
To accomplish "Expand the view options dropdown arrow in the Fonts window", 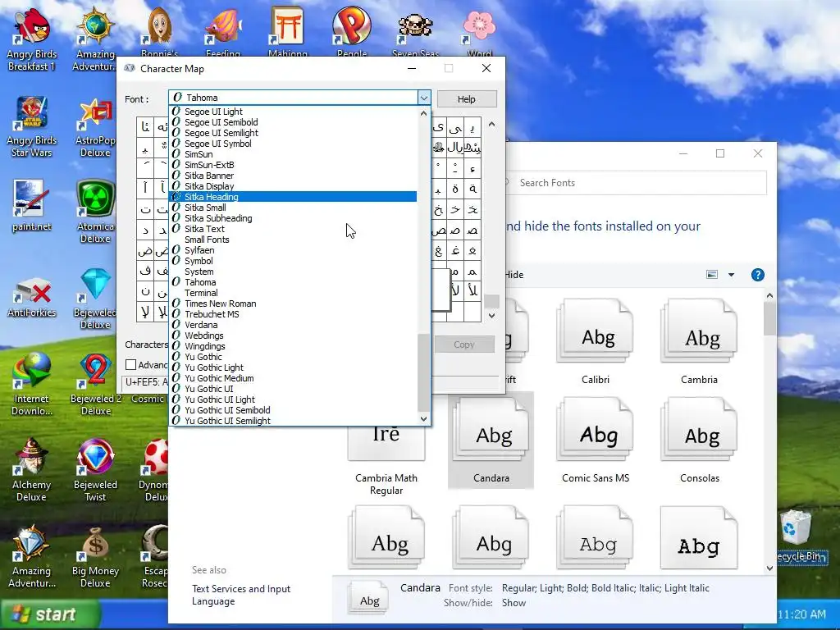I will pyautogui.click(x=731, y=275).
